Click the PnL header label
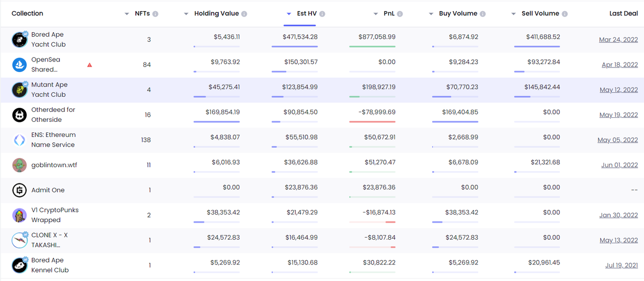 click(389, 14)
